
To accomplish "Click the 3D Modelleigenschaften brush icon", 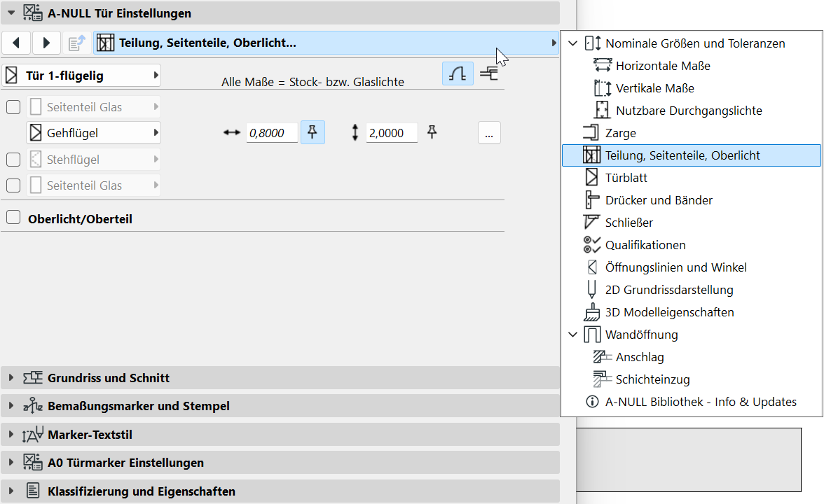I will click(x=592, y=312).
